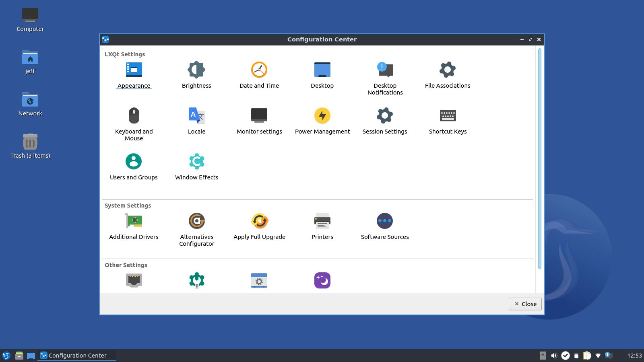Open Desktop Notifications settings
Image resolution: width=644 pixels, height=362 pixels.
[x=385, y=78]
